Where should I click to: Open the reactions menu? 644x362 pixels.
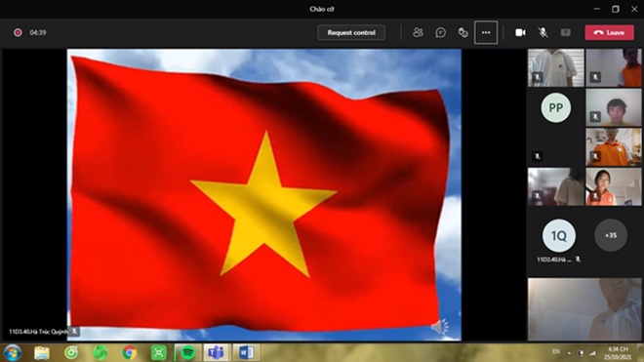point(463,32)
